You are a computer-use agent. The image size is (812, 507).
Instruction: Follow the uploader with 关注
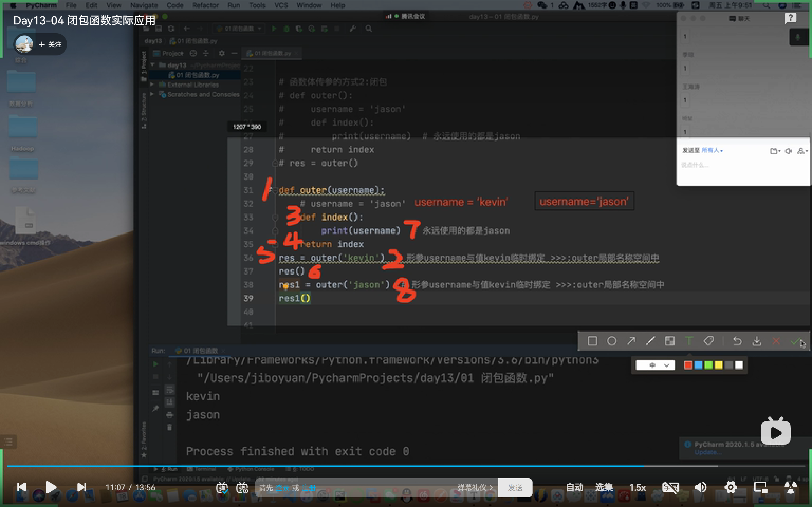(x=51, y=44)
